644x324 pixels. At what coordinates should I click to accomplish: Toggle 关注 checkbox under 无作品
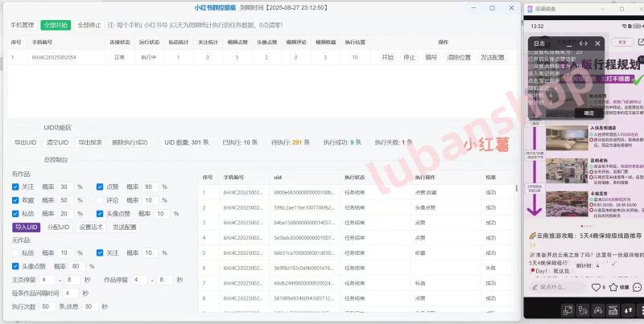click(100, 252)
